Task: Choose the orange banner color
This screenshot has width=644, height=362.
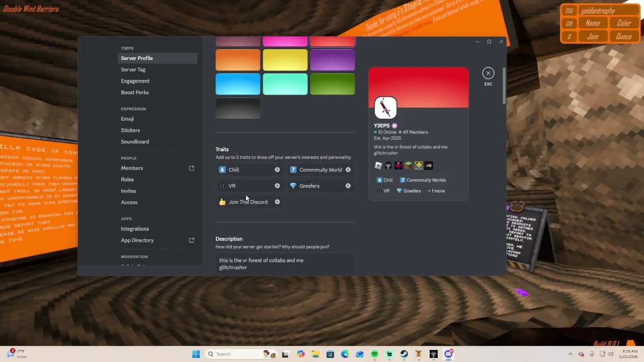Action: (238, 60)
